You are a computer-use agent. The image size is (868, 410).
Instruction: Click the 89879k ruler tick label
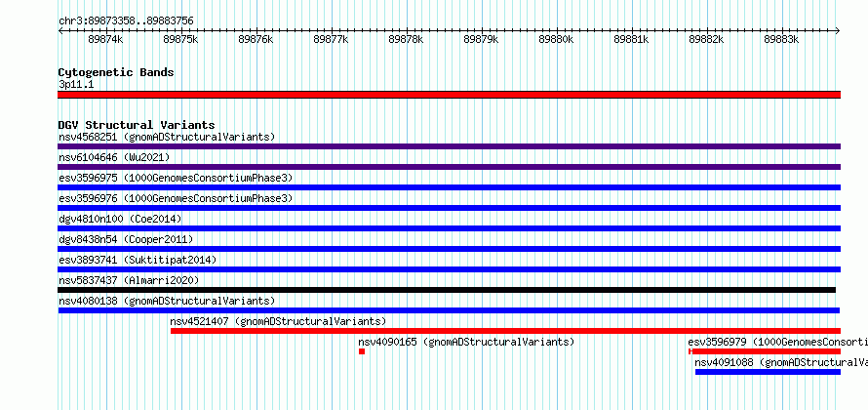[x=481, y=39]
